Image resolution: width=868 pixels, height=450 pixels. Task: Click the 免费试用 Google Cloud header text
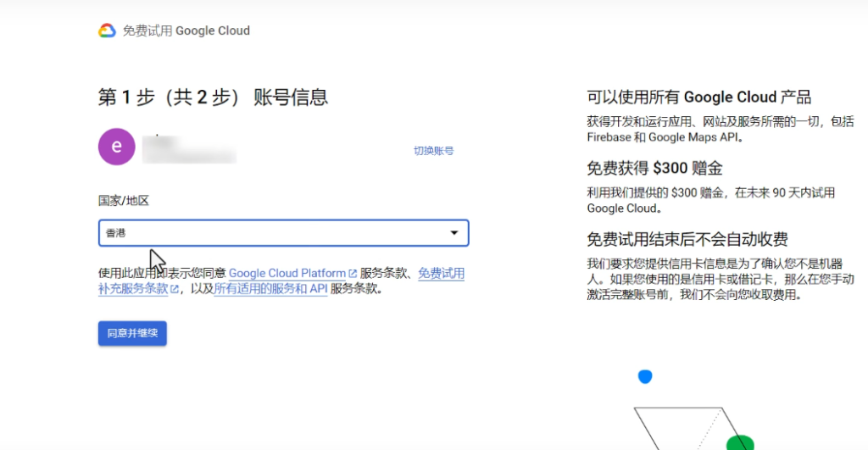tap(186, 31)
